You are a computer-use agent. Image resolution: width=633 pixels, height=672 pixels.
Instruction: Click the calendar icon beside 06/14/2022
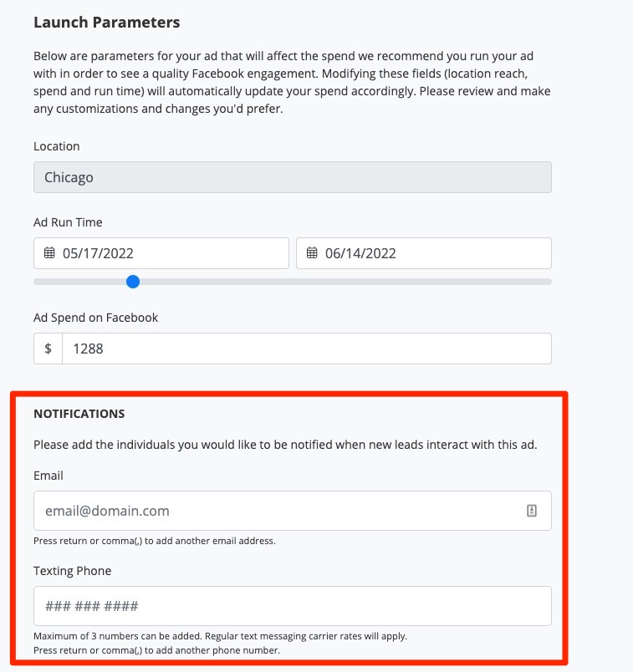[312, 253]
